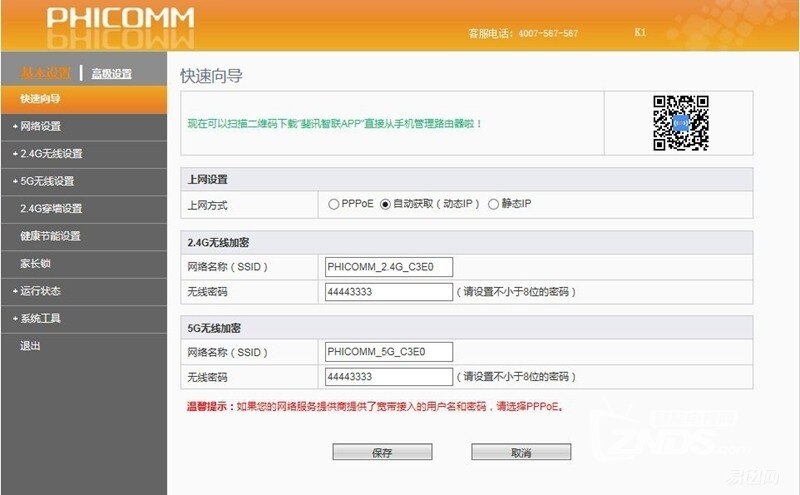Viewport: 800px width, 495px height.
Task: Click the PHICOMM logo
Action: [x=120, y=19]
